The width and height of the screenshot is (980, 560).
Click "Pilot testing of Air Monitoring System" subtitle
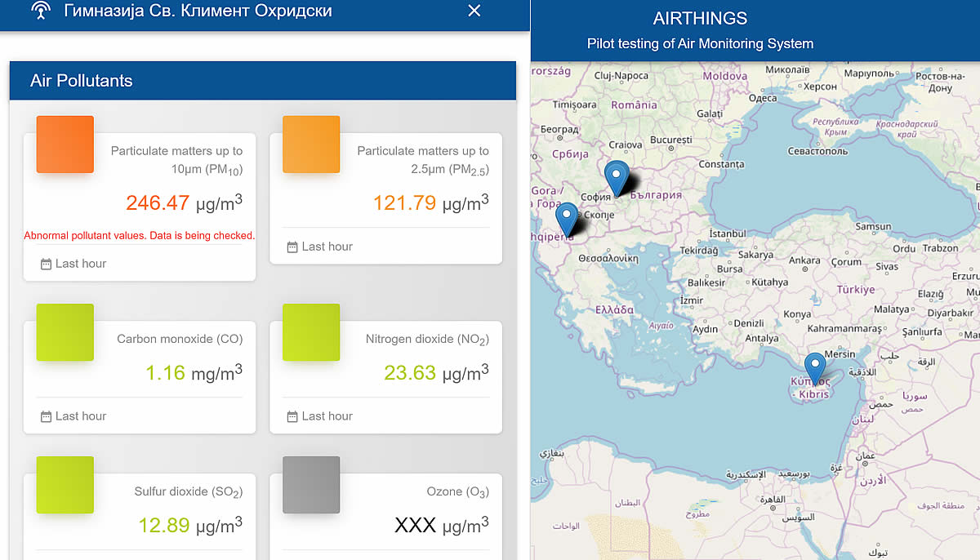[700, 44]
